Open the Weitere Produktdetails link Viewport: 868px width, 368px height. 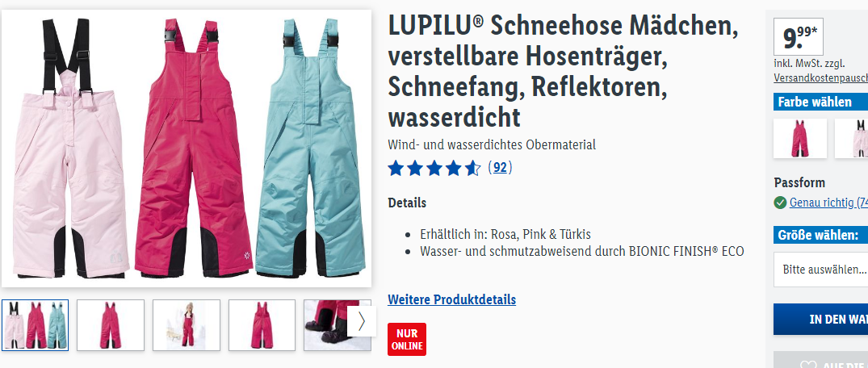coord(451,300)
